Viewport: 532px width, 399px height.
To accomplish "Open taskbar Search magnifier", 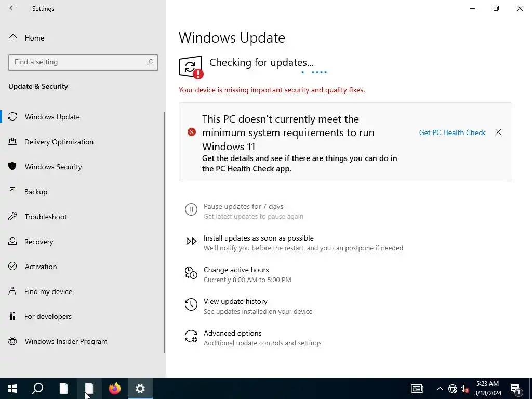I will pos(37,389).
